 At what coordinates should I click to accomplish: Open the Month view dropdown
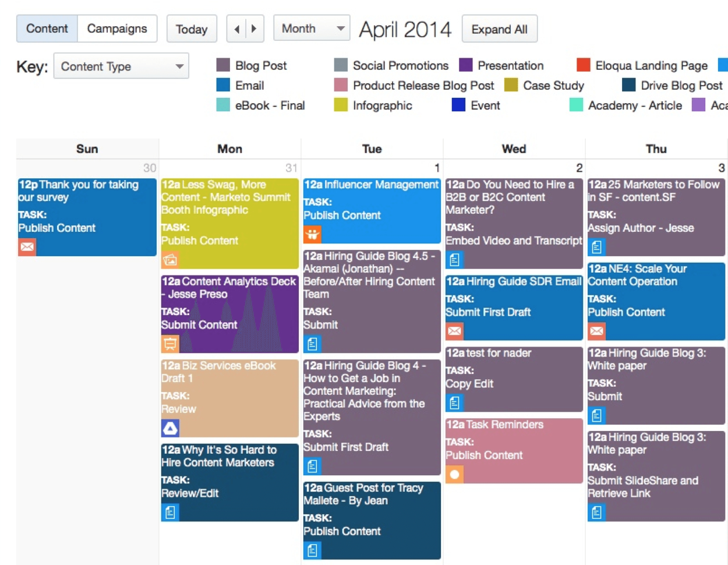click(x=312, y=27)
